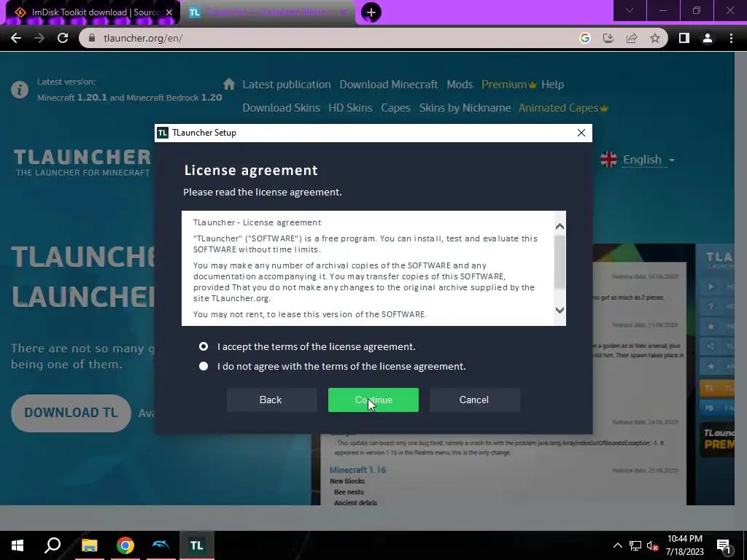Image resolution: width=747 pixels, height=560 pixels.
Task: Open the Download Skins link
Action: (281, 108)
